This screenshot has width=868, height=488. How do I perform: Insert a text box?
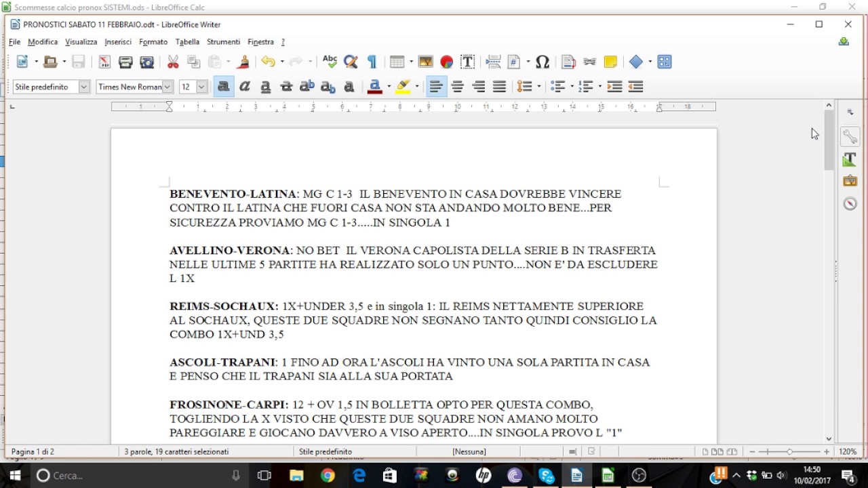click(467, 62)
